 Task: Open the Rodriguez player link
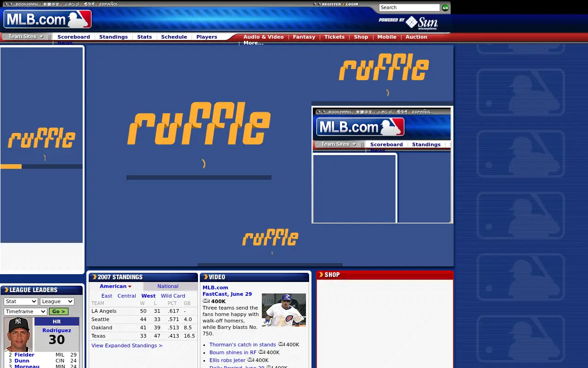(57, 330)
